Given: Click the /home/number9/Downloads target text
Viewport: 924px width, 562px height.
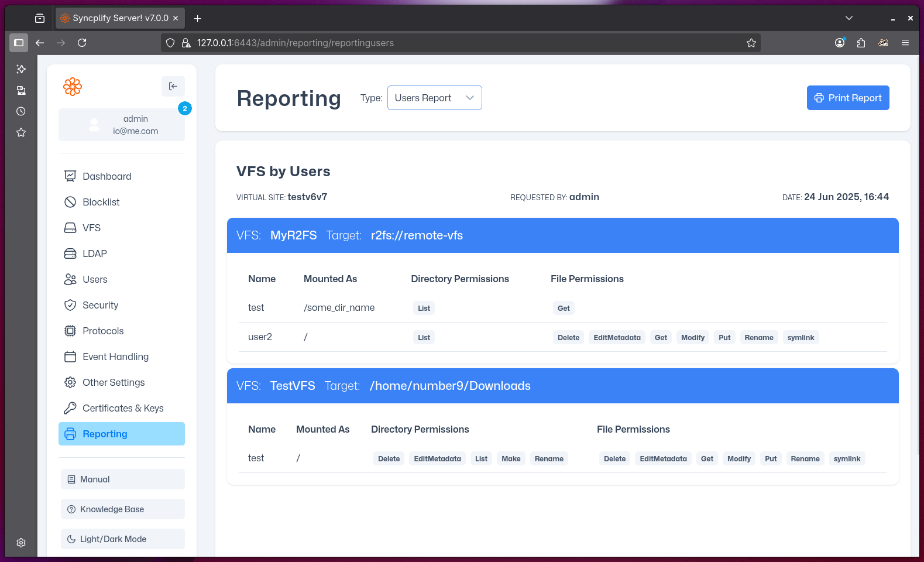Looking at the screenshot, I should 450,386.
